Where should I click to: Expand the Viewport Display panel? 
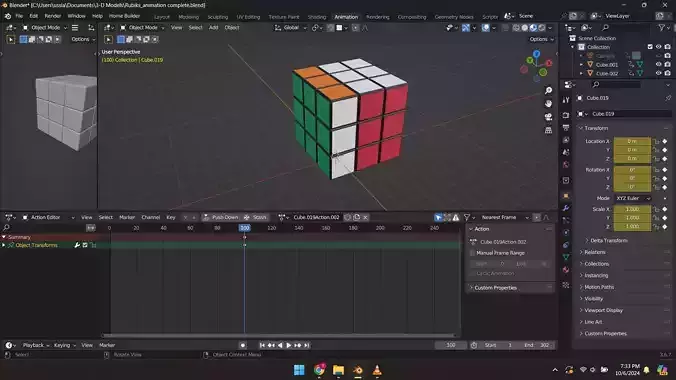tap(603, 311)
